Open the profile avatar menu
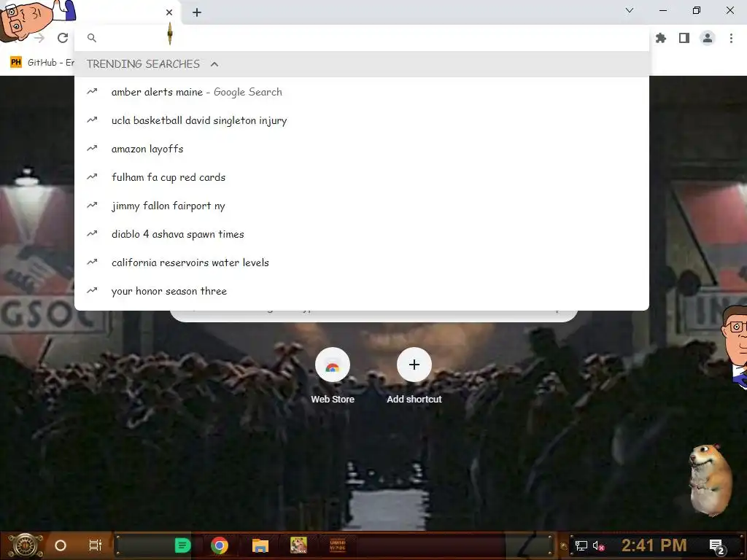Viewport: 747px width, 560px height. 708,38
